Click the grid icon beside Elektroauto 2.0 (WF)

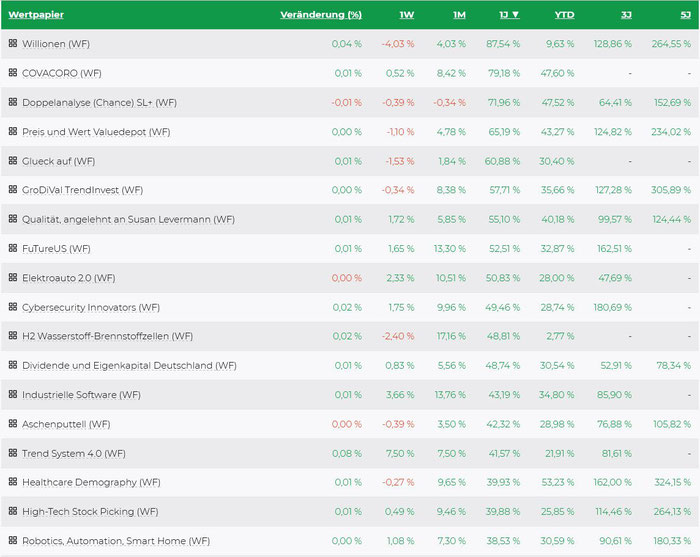pyautogui.click(x=13, y=277)
